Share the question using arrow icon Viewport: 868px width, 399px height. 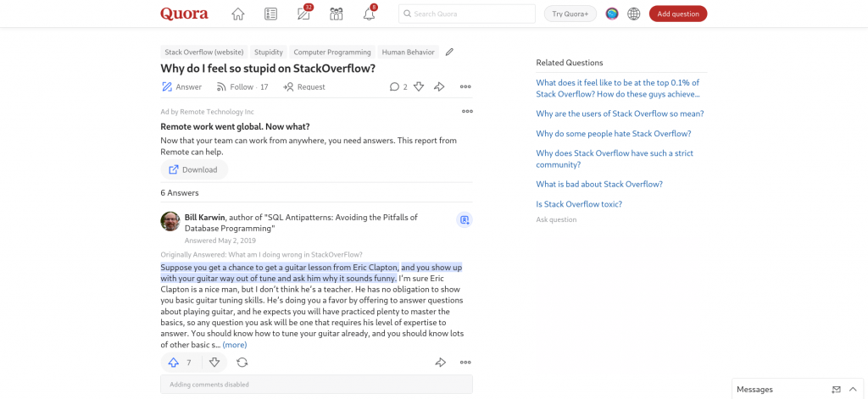(x=439, y=86)
